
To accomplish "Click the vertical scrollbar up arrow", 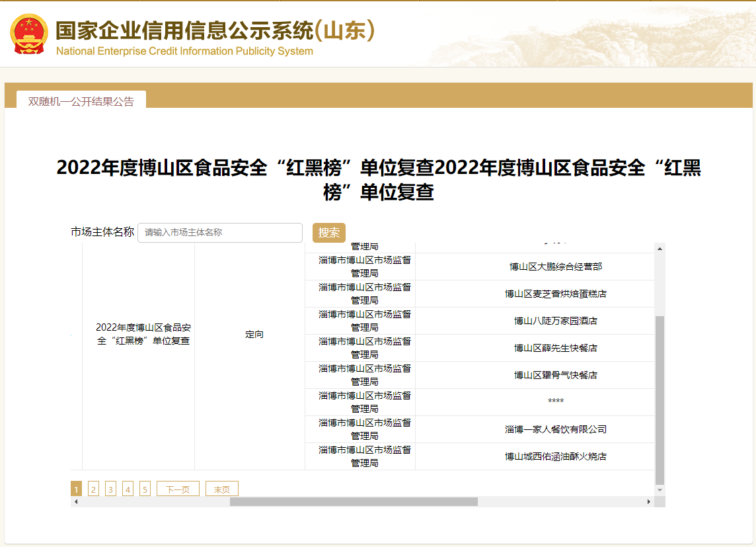I will pyautogui.click(x=660, y=248).
